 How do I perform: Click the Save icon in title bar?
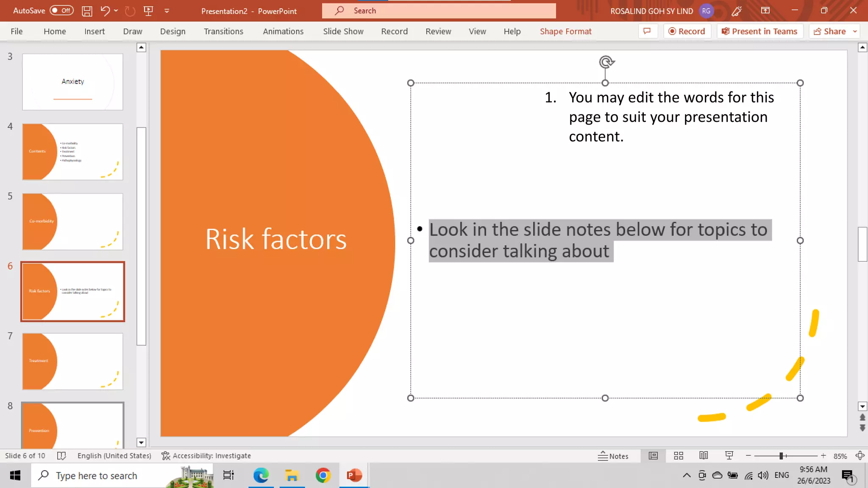tap(87, 11)
